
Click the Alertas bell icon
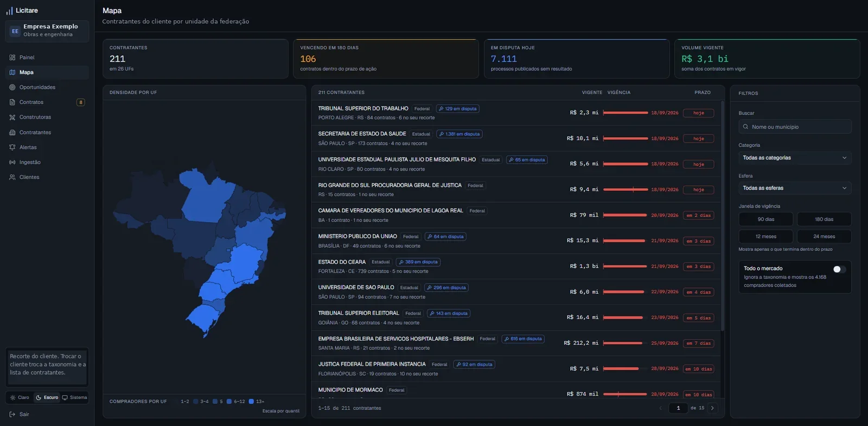click(x=12, y=147)
